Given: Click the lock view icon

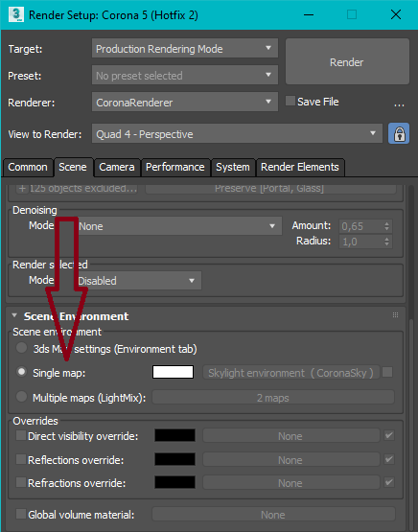Looking at the screenshot, I should pos(399,134).
